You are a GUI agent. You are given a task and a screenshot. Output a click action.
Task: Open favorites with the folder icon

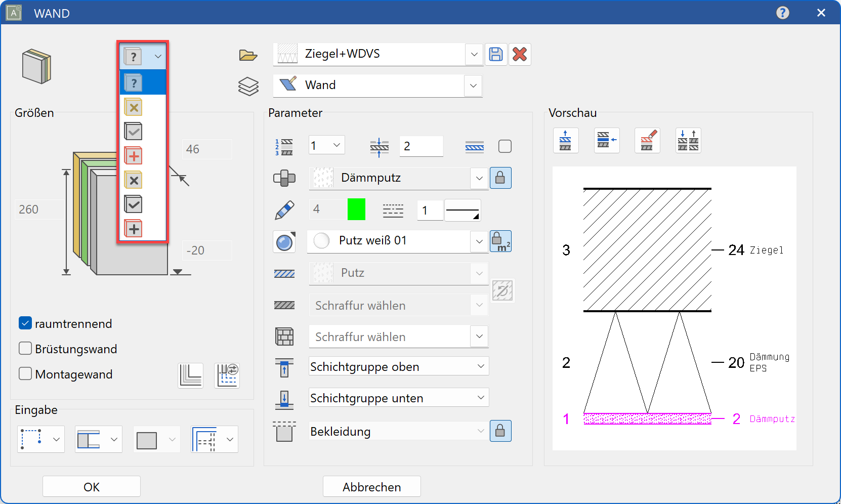pyautogui.click(x=248, y=55)
